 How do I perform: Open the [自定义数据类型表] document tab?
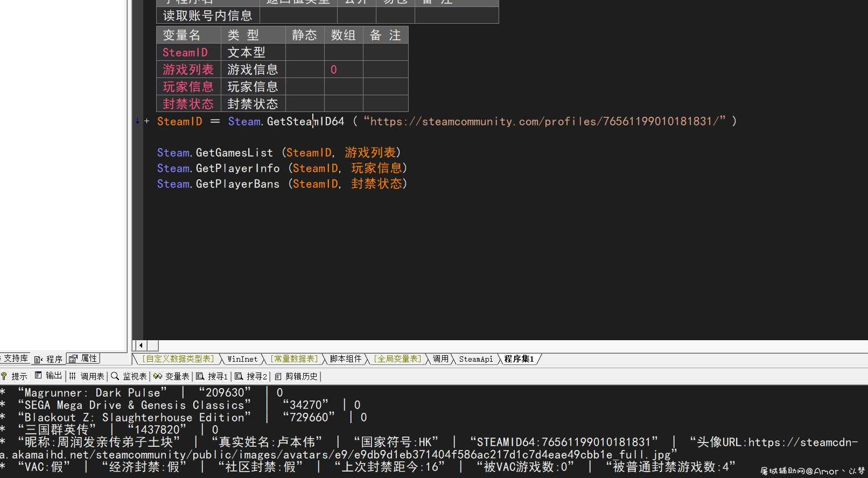coord(178,359)
